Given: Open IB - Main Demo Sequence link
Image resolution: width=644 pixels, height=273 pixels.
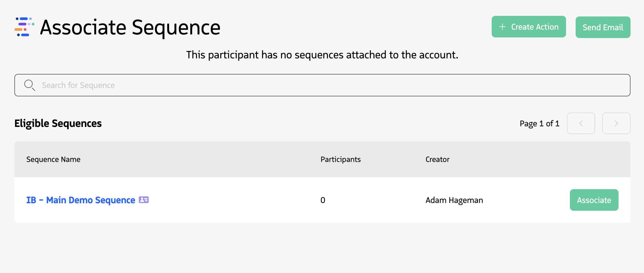Looking at the screenshot, I should 80,200.
